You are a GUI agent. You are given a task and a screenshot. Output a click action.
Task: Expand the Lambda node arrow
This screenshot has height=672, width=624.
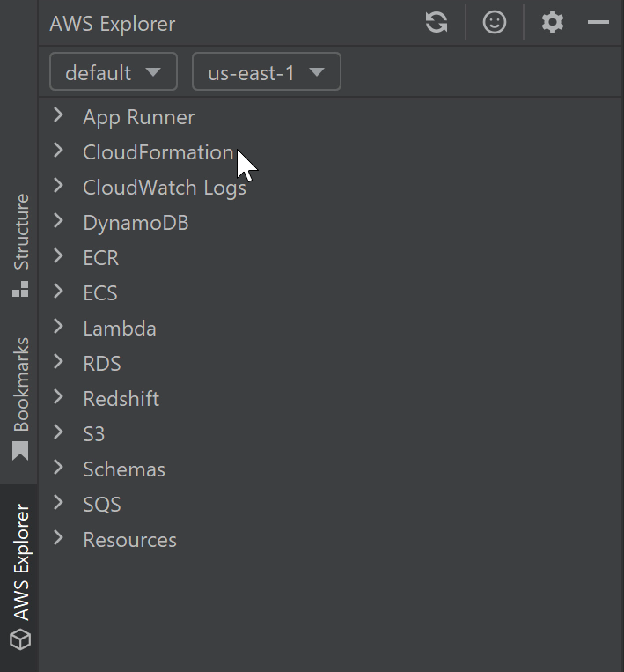coord(59,327)
